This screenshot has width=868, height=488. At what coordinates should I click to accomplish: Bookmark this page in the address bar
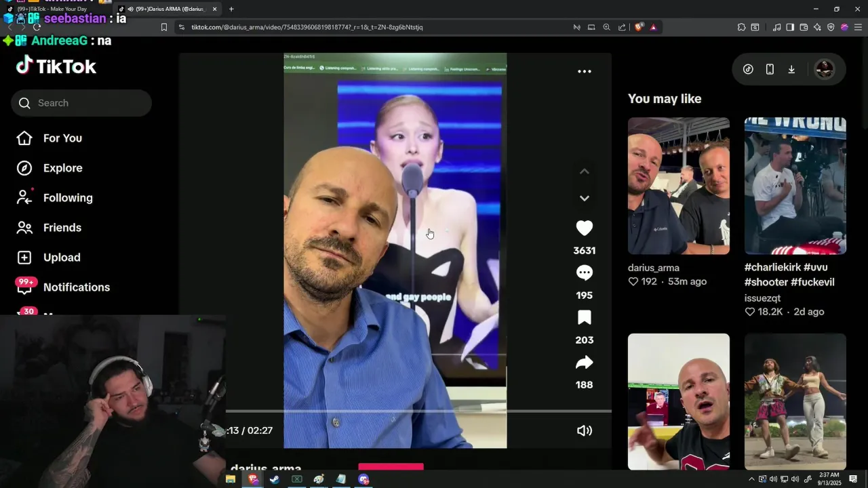[x=163, y=27]
